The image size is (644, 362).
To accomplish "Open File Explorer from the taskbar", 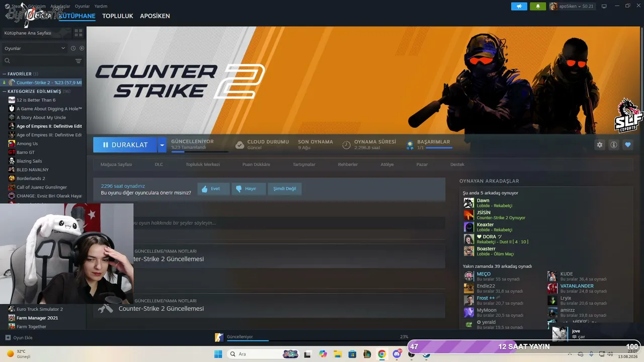I will click(338, 354).
